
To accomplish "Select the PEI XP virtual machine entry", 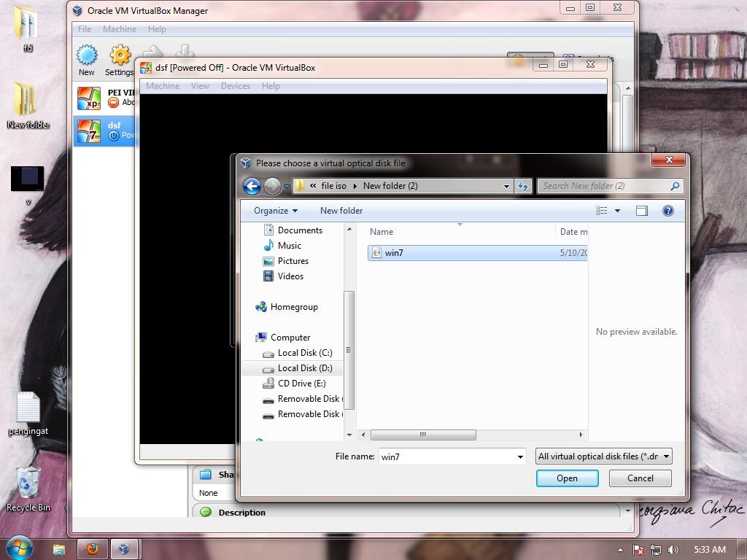I will coord(105,98).
